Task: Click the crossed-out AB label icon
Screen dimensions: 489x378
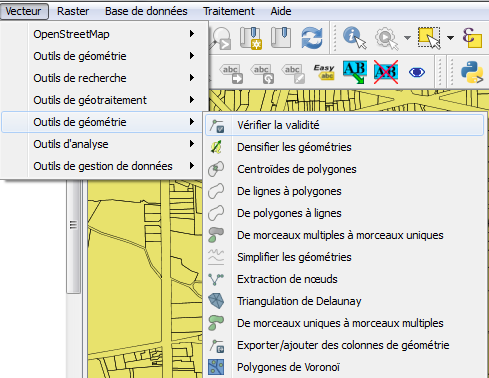Action: click(386, 72)
